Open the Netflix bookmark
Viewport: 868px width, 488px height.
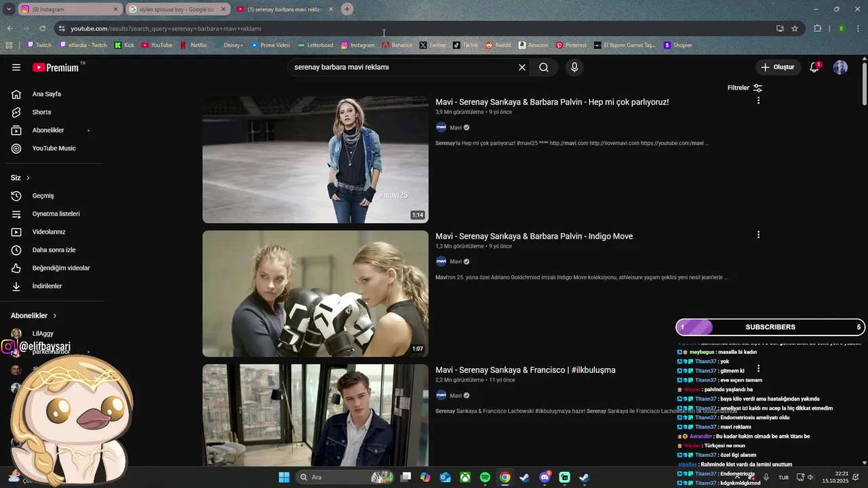[x=194, y=45]
